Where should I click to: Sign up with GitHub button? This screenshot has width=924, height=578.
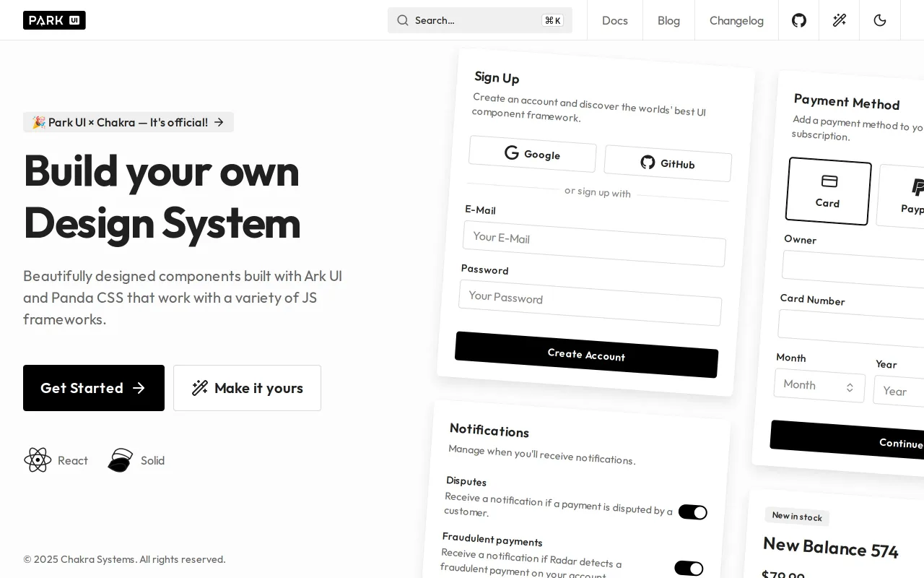[x=668, y=163]
